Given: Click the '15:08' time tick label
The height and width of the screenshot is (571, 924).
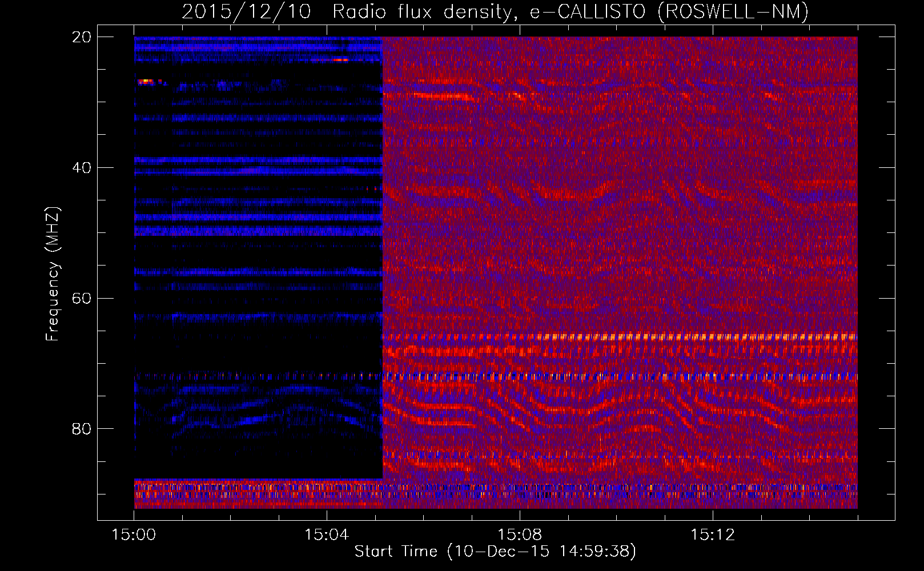Looking at the screenshot, I should point(520,534).
